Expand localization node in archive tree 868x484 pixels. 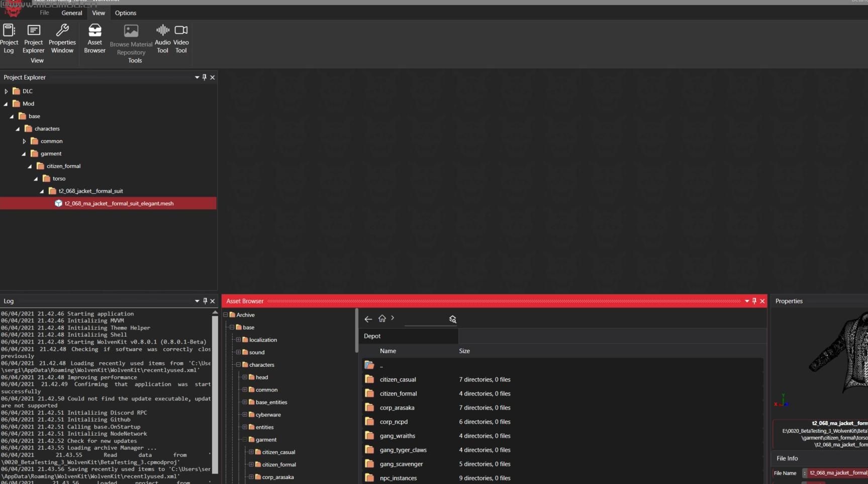[238, 340]
